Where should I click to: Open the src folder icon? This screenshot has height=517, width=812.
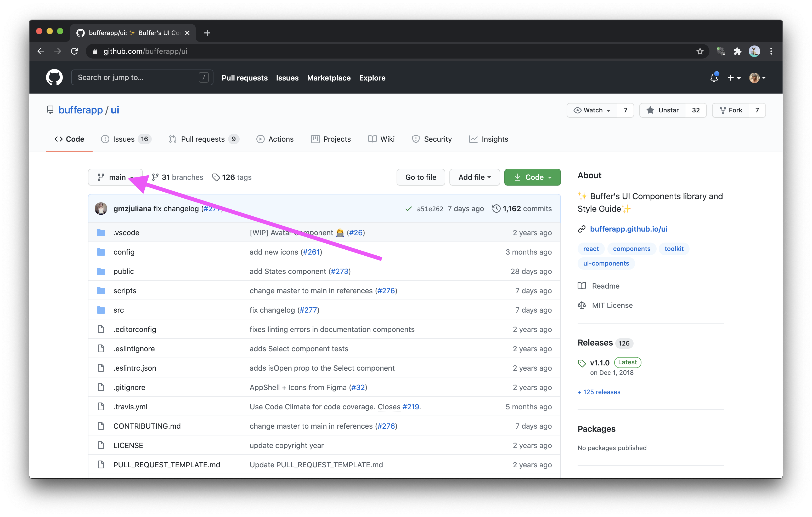click(x=101, y=310)
